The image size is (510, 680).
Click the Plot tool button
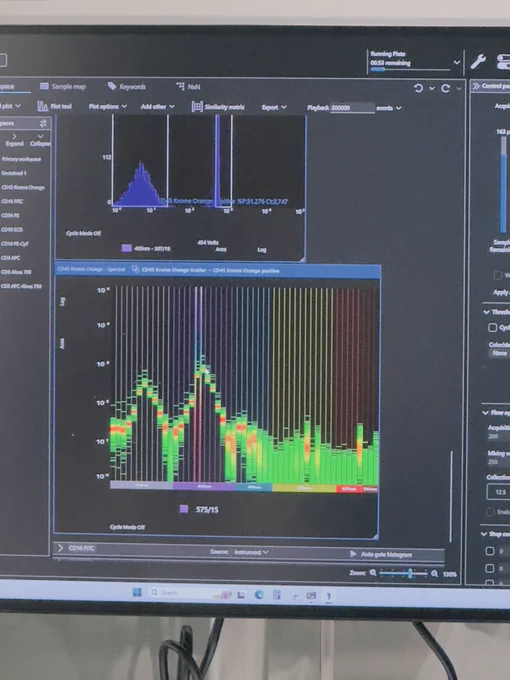(55, 106)
